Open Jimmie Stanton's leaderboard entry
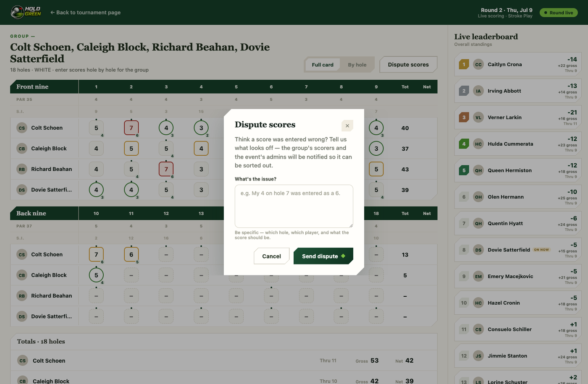This screenshot has height=384, width=588. tap(517, 356)
